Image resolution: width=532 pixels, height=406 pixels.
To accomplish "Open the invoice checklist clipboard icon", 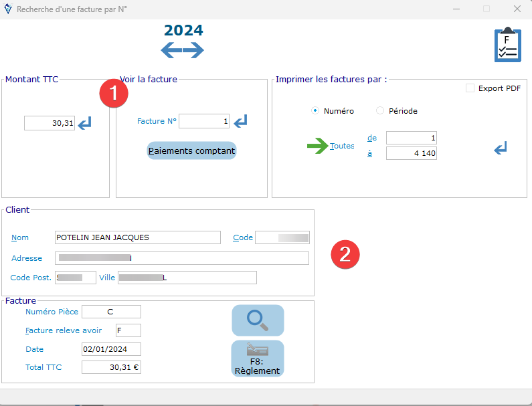I will tap(507, 44).
